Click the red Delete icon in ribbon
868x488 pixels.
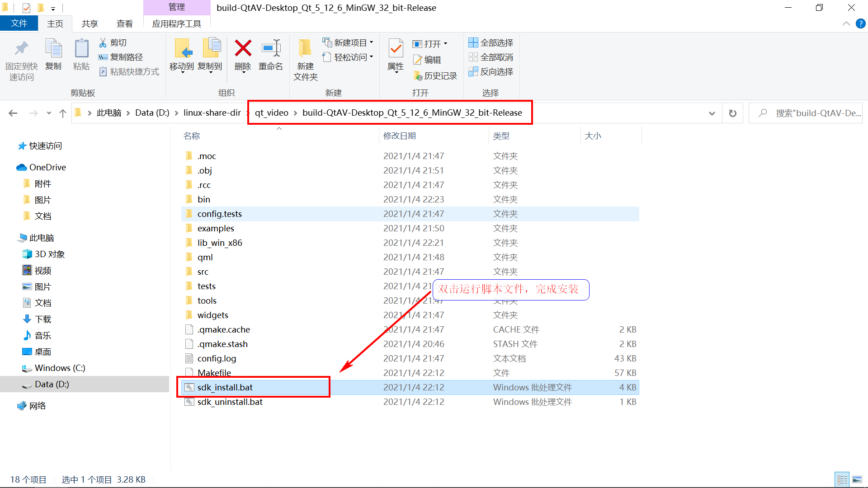tap(243, 49)
